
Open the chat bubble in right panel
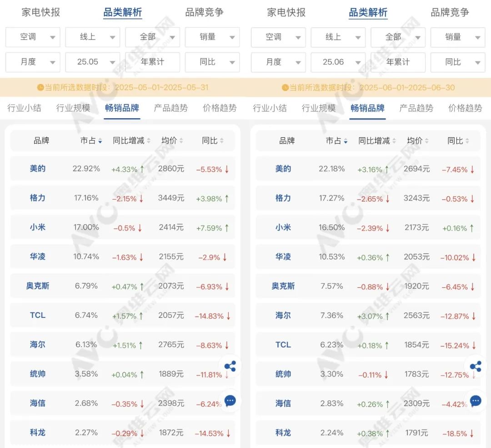[476, 401]
